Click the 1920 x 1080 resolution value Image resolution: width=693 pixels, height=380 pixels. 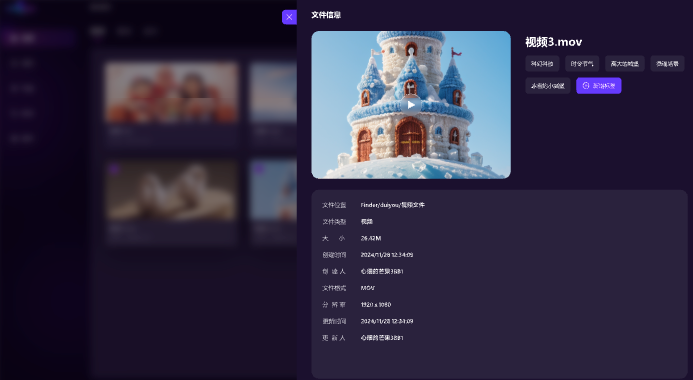376,304
